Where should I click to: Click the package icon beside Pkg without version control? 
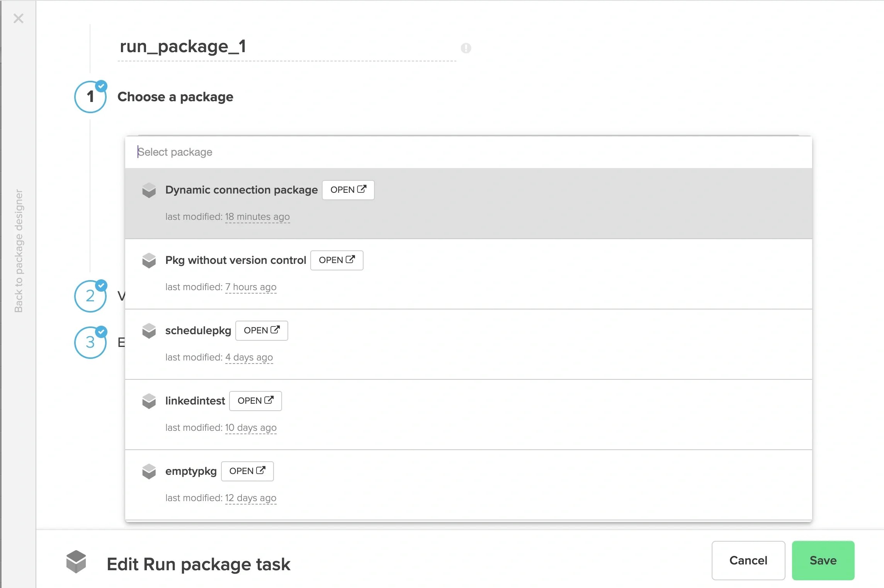(149, 260)
